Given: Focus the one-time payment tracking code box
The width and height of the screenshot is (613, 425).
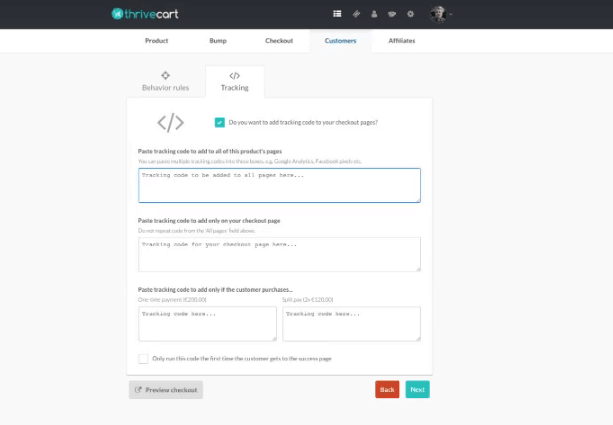Looking at the screenshot, I should click(207, 324).
